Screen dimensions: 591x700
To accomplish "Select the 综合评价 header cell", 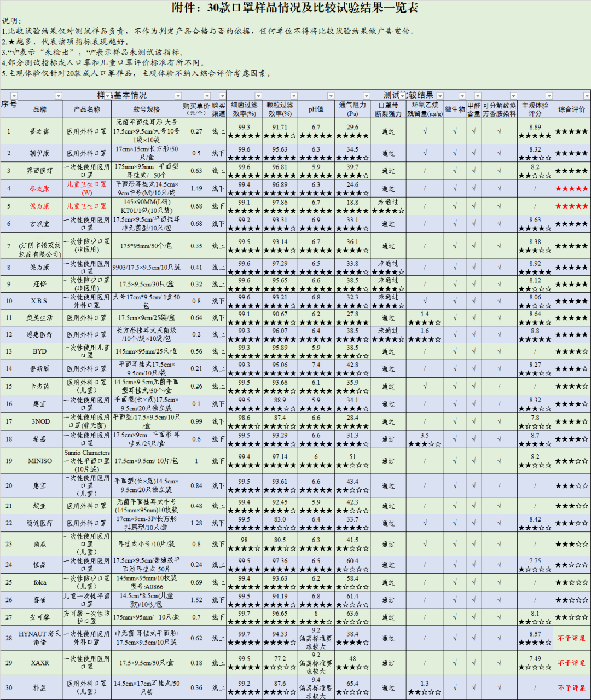I will coord(571,109).
